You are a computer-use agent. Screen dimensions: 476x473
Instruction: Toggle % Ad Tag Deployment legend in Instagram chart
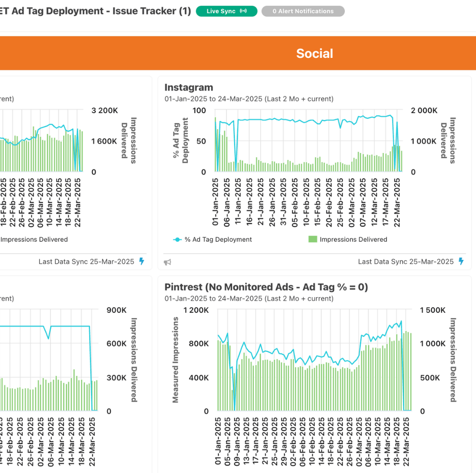(x=218, y=240)
